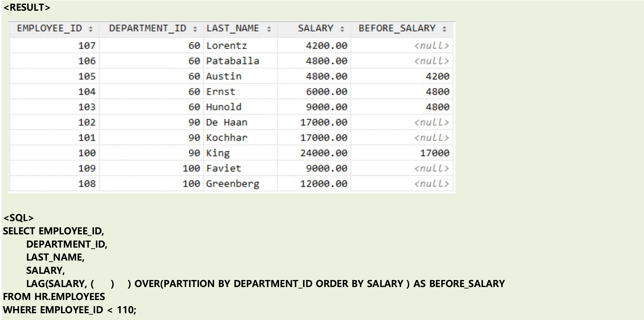This screenshot has height=320, width=644.
Task: Select the EMPLOYEE_ID column header
Action: point(49,28)
